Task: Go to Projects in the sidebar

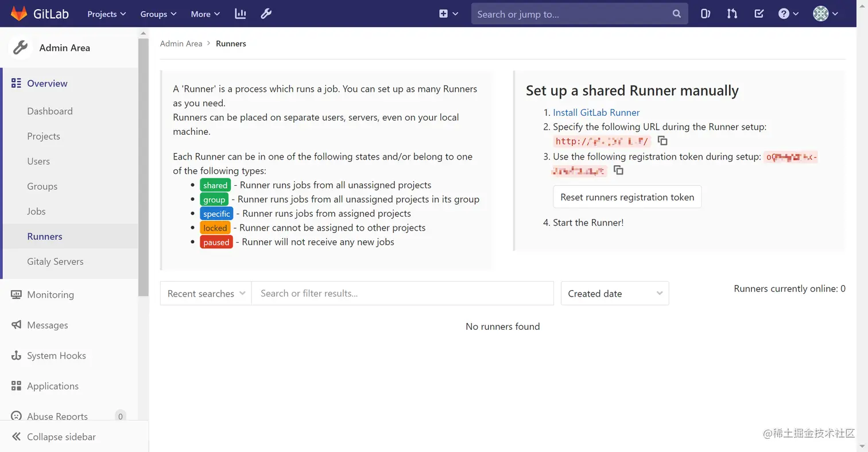Action: tap(44, 137)
